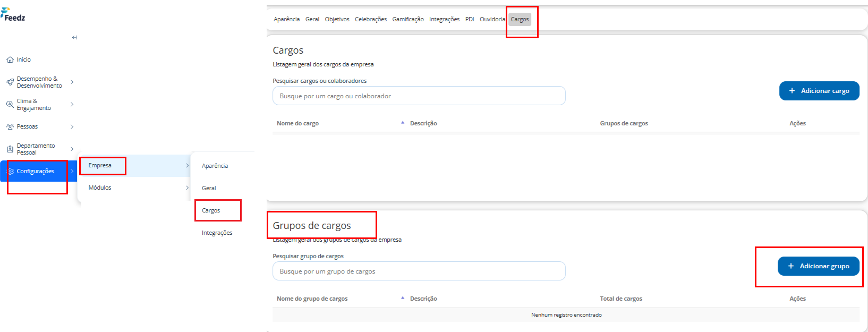868x332 pixels.
Task: Expand the Configurações chevron
Action: point(72,171)
